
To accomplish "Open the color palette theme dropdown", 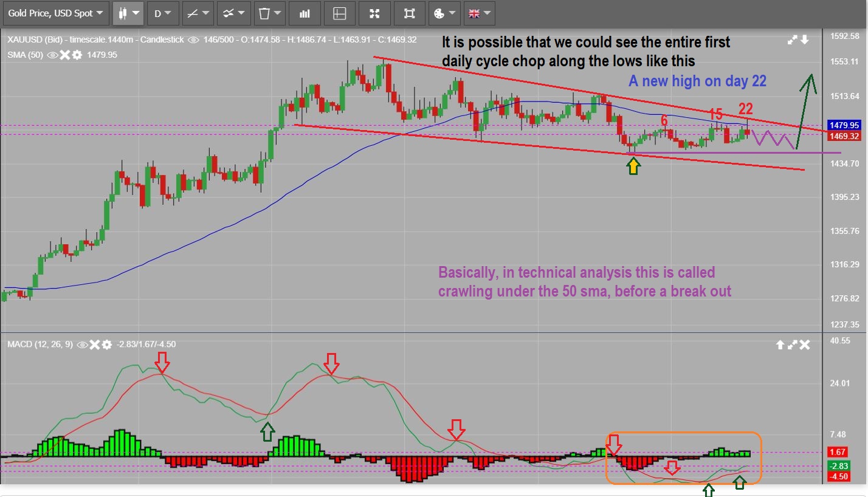I will pos(444,13).
